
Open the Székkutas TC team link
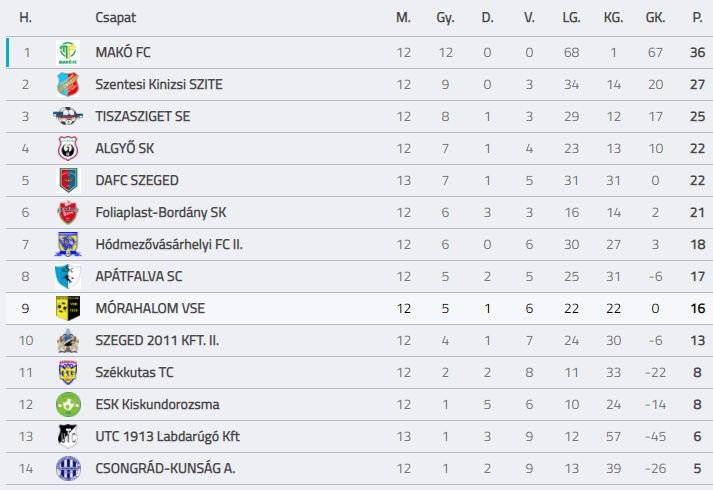point(135,373)
